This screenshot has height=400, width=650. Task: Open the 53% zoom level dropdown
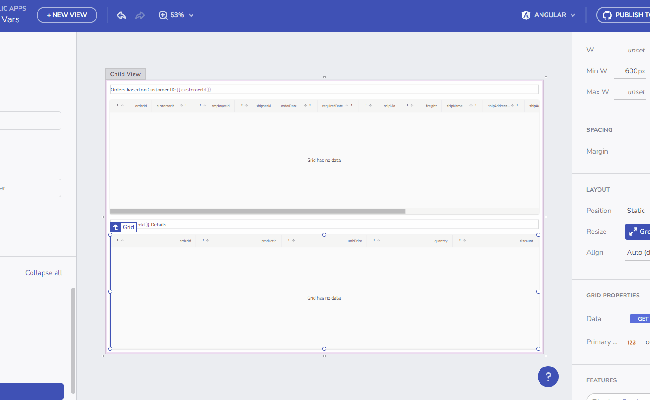coord(176,15)
